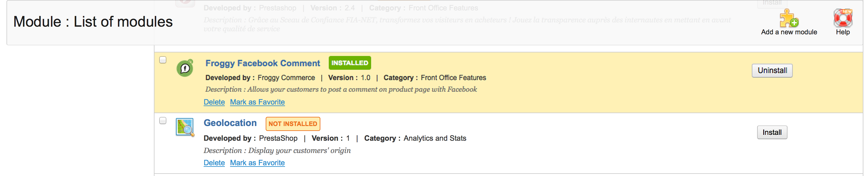Screen dimensions: 868x176
Task: Mark Froggy Facebook Comment as Favorite
Action: tap(257, 102)
